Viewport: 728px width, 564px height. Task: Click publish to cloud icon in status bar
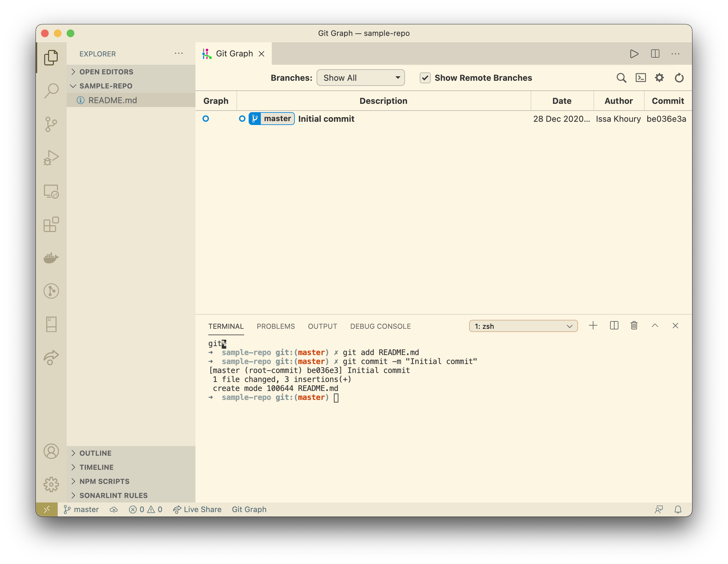coord(114,509)
